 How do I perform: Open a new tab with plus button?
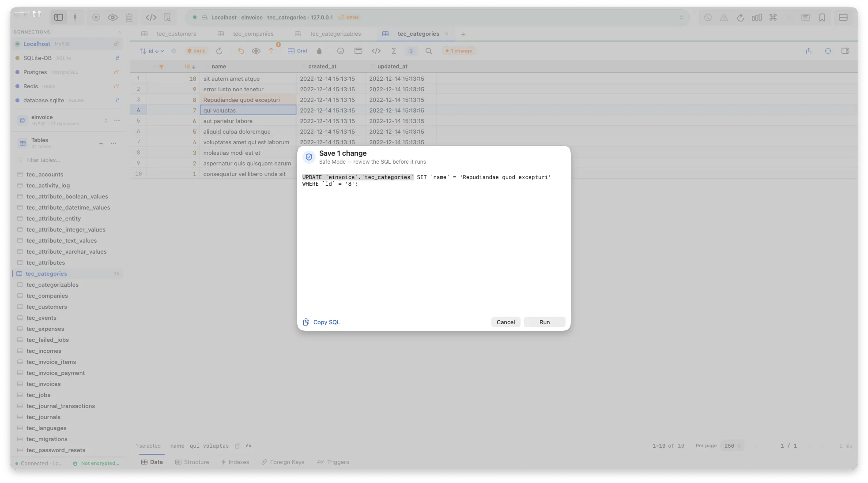[463, 34]
